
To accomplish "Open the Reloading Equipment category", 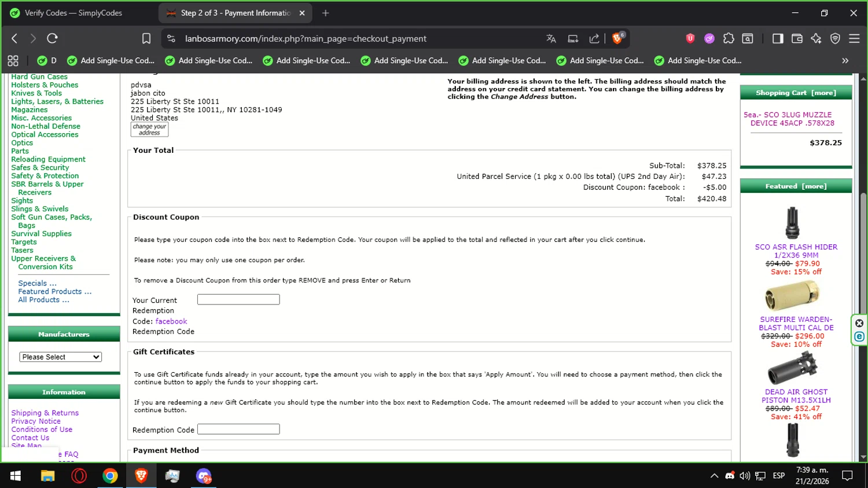I will tap(48, 159).
